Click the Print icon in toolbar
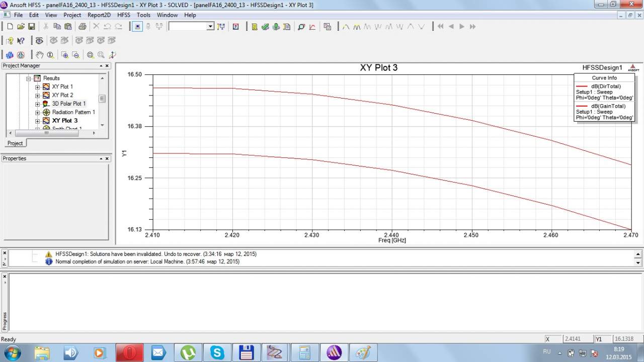This screenshot has width=644, height=362. (x=82, y=27)
